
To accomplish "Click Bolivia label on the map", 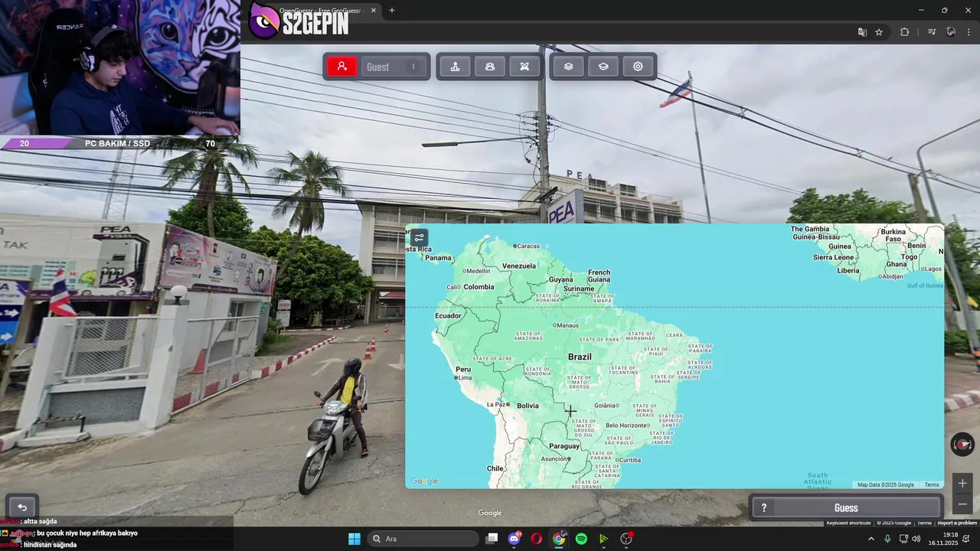I will pyautogui.click(x=528, y=406).
